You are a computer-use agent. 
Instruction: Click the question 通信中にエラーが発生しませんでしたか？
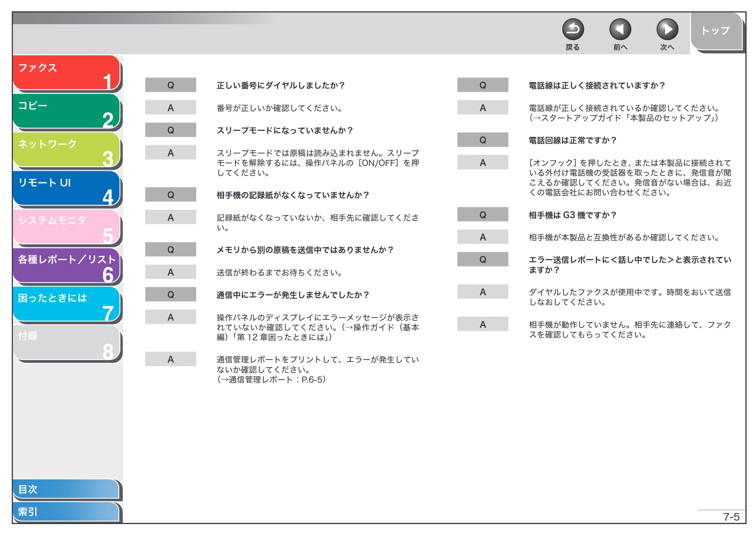coord(293,295)
